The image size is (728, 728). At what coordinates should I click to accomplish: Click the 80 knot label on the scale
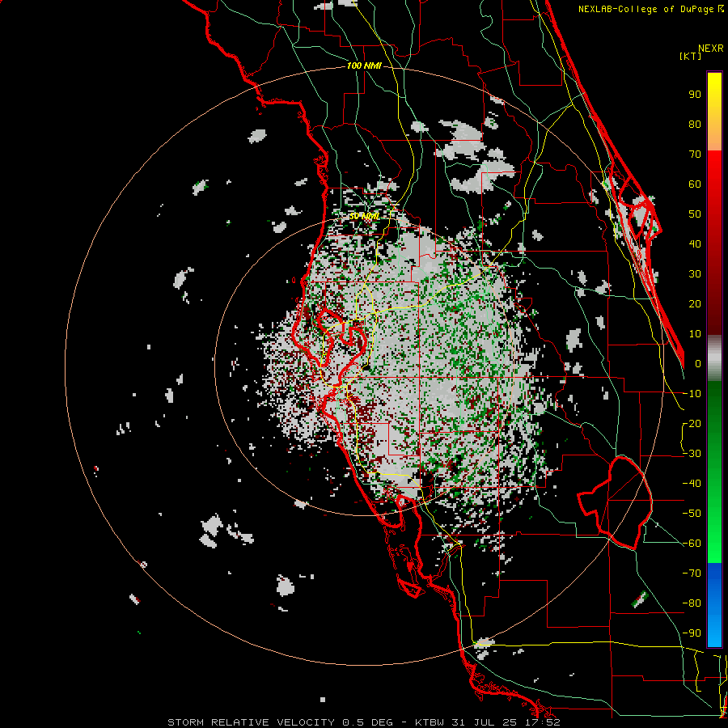[x=695, y=125]
